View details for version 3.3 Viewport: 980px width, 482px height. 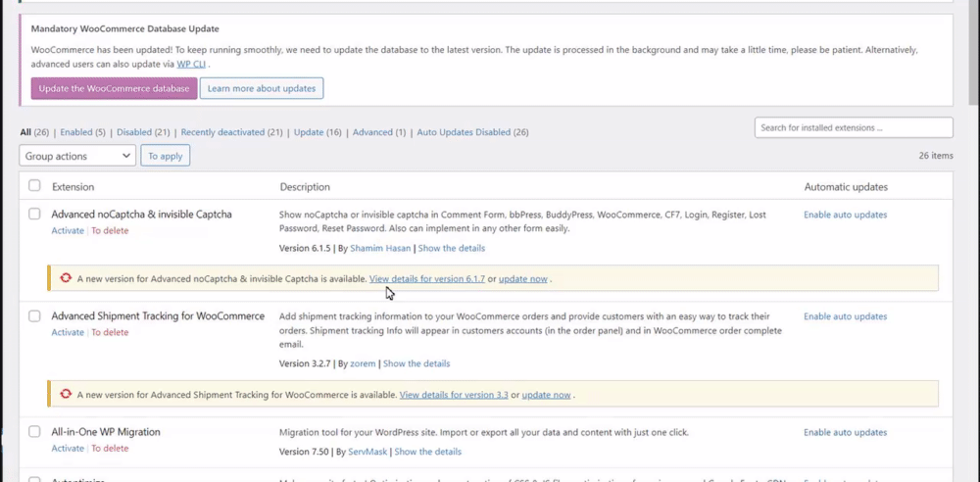point(454,395)
